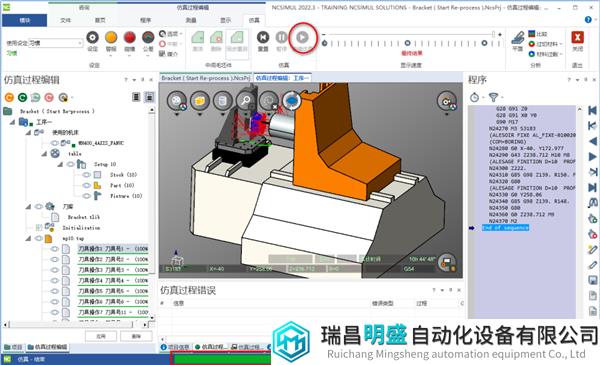
Task: Click the stopwatch icon in program panel
Action: (474, 98)
